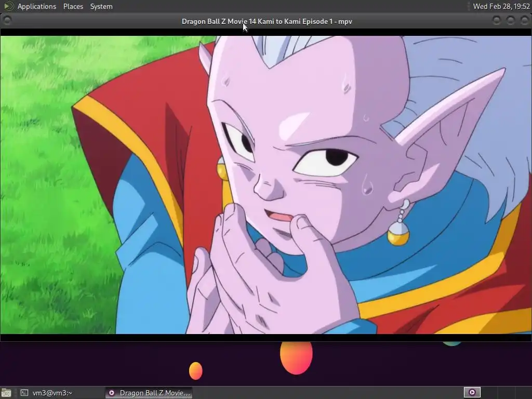Click the distro logo icon beside Applications
This screenshot has width=532, height=399.
8,6
